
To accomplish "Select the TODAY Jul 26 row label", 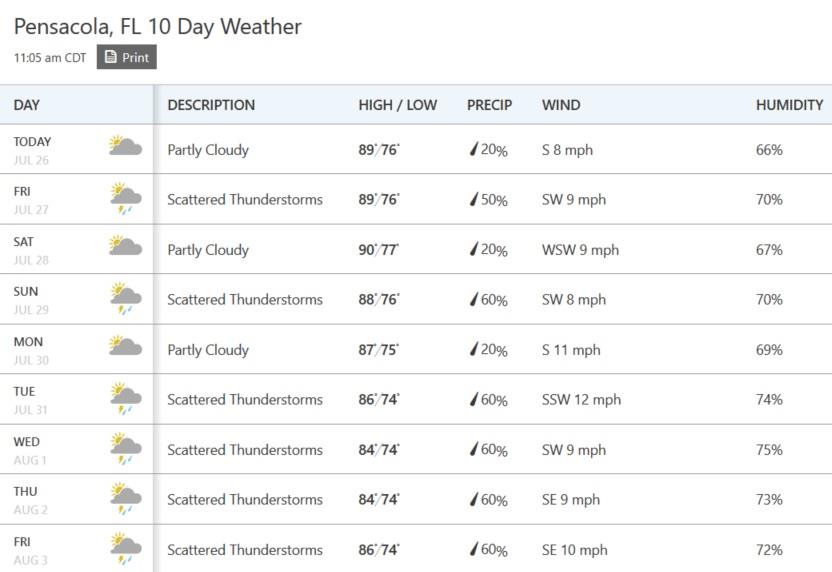I will pyautogui.click(x=32, y=151).
